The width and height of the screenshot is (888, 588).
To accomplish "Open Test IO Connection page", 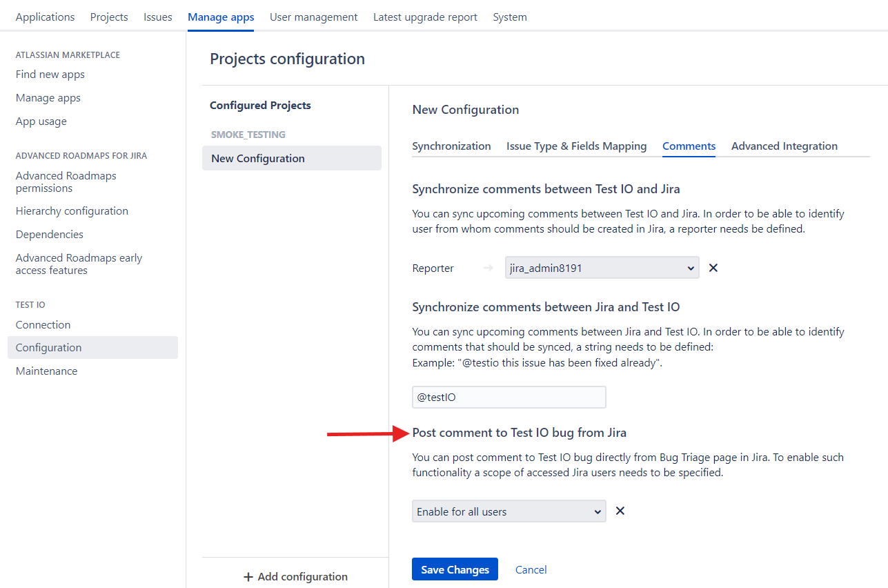I will click(x=43, y=324).
